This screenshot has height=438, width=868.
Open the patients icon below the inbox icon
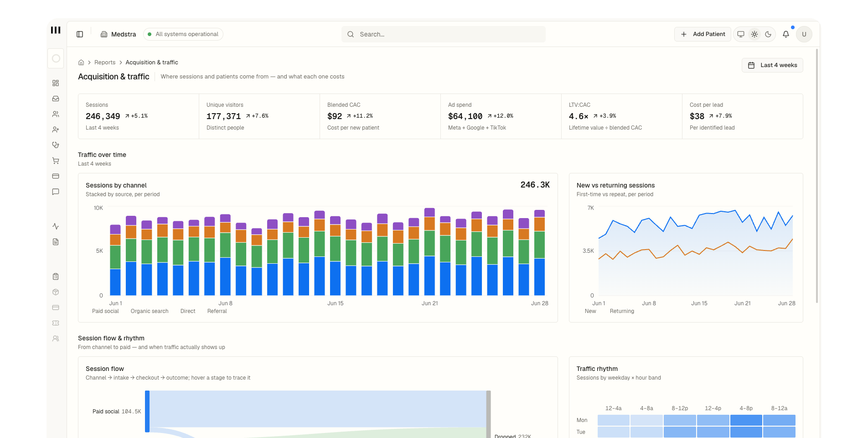[56, 114]
